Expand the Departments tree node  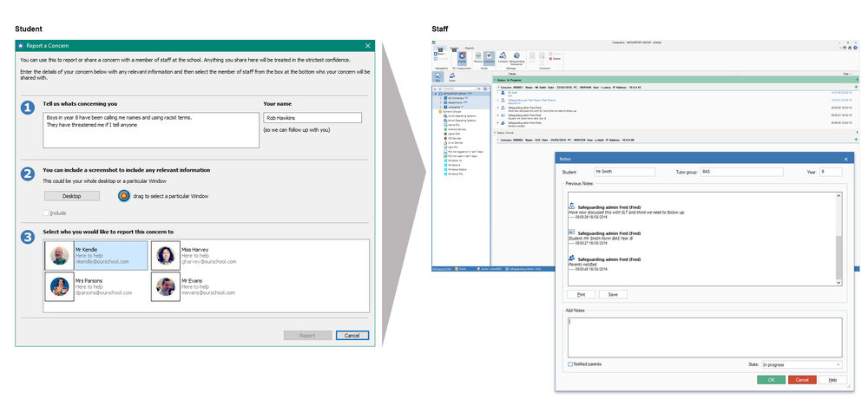click(441, 102)
